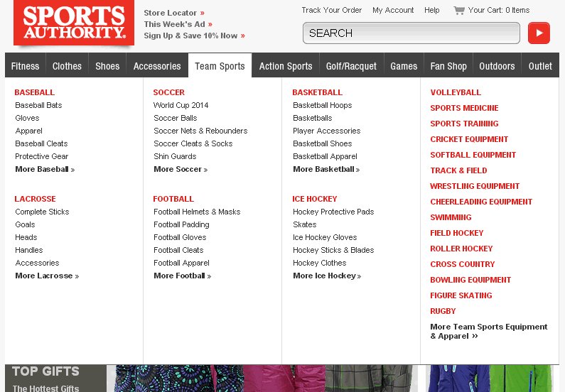565x392 pixels.
Task: Select the Team Sports tab
Action: click(x=220, y=66)
